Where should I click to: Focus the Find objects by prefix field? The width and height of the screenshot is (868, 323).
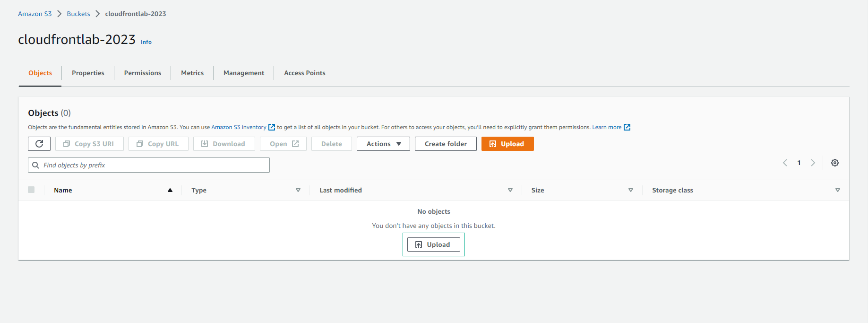149,165
